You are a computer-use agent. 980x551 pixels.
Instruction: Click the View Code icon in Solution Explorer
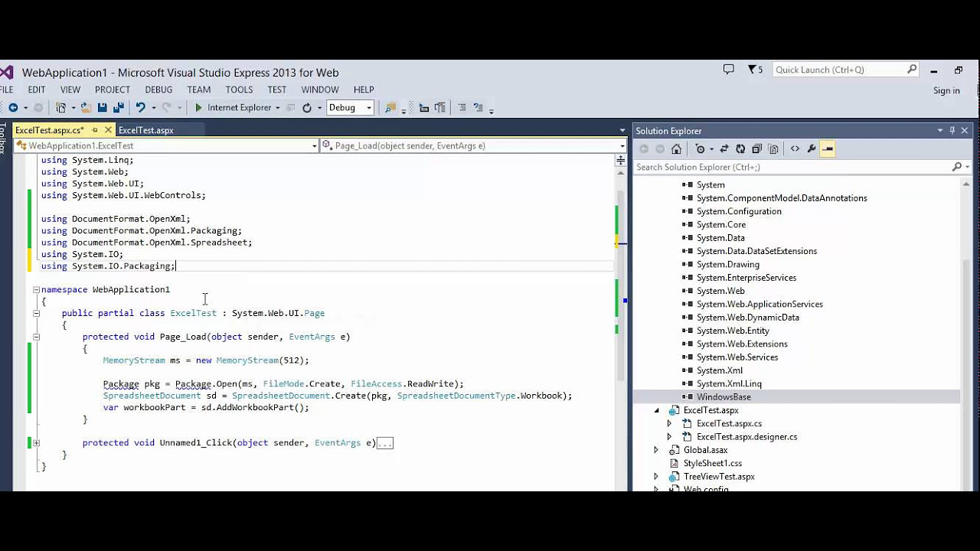point(795,149)
